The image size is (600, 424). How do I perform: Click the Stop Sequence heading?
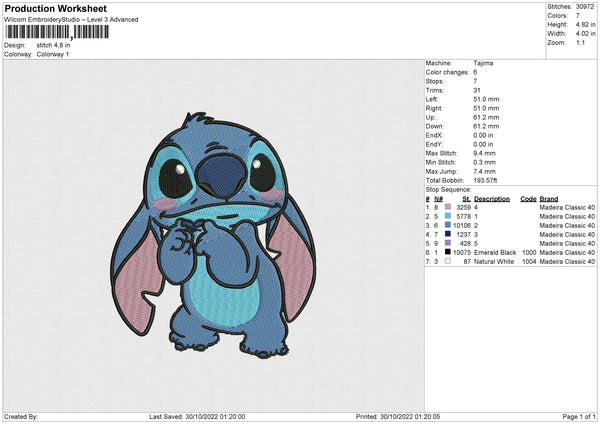447,188
